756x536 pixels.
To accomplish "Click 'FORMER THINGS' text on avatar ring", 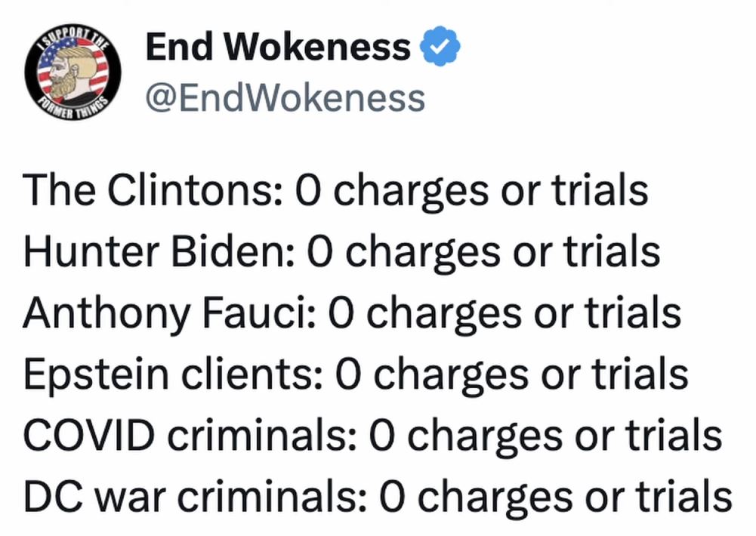I will pyautogui.click(x=71, y=108).
